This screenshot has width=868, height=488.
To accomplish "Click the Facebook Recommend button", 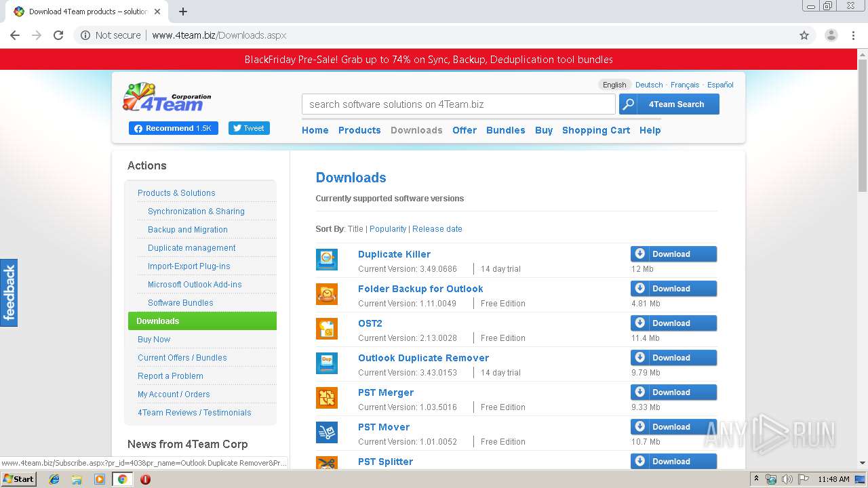I will tap(174, 128).
